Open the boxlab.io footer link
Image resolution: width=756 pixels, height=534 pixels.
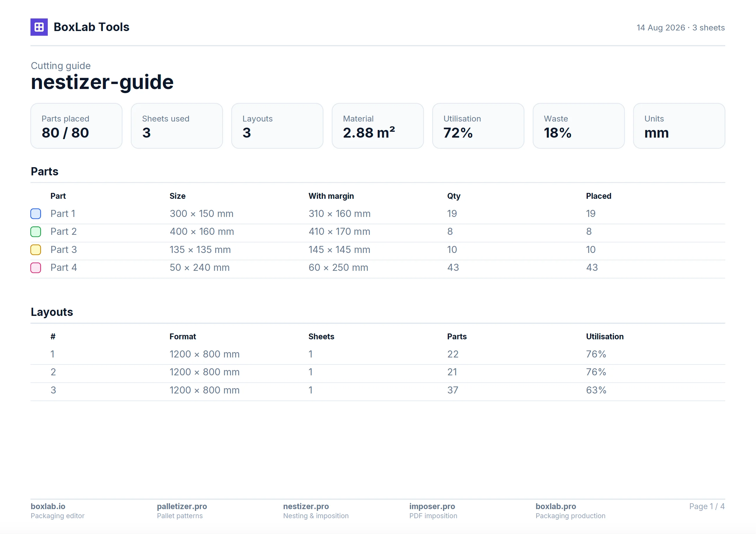(48, 506)
